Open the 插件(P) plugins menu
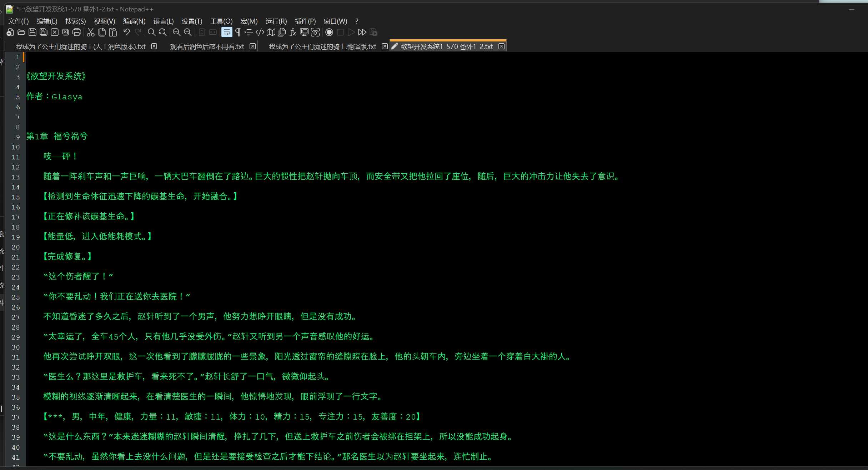The height and width of the screenshot is (470, 868). pyautogui.click(x=305, y=21)
